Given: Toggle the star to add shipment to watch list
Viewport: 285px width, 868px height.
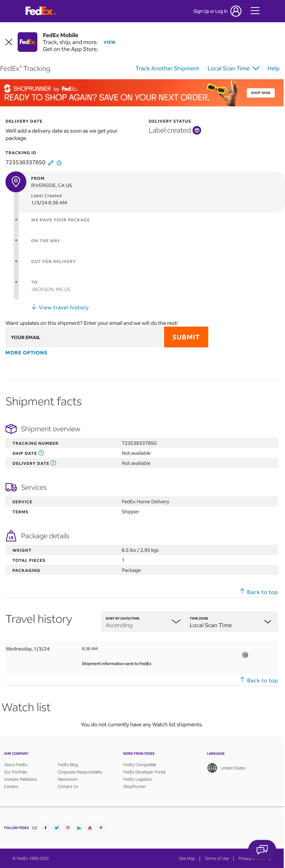Looking at the screenshot, I should point(59,163).
